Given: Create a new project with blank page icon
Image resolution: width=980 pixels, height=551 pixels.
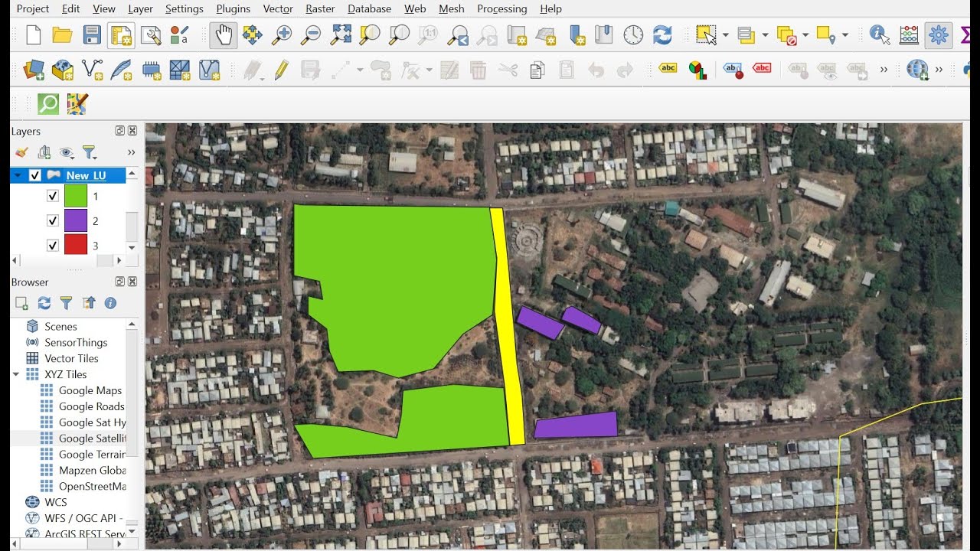Looking at the screenshot, I should tap(33, 35).
